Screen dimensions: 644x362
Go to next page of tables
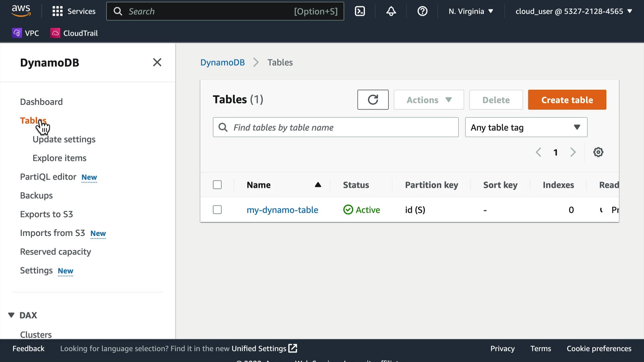click(x=573, y=152)
